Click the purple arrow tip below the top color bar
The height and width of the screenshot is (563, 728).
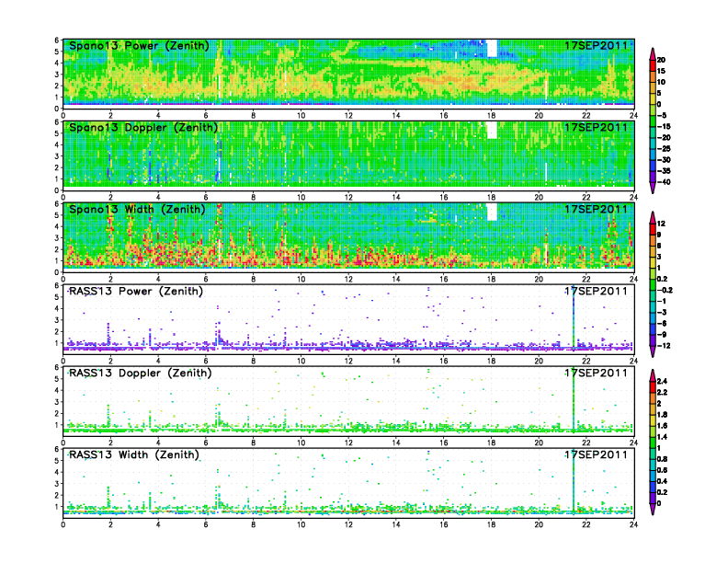pyautogui.click(x=653, y=188)
